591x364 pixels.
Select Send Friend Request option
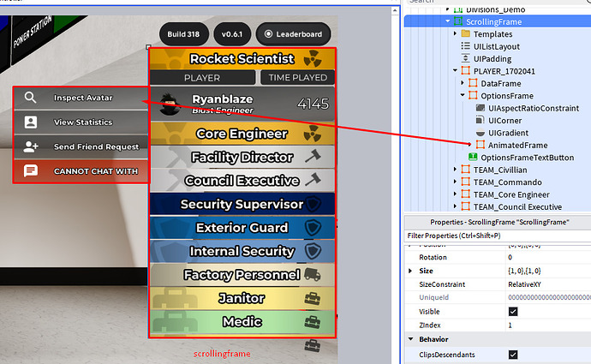tap(81, 146)
